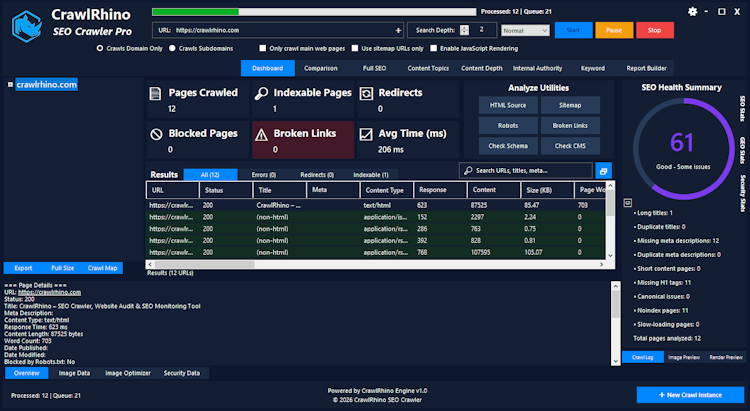Image resolution: width=750 pixels, height=411 pixels.
Task: Click the Start button
Action: point(574,30)
